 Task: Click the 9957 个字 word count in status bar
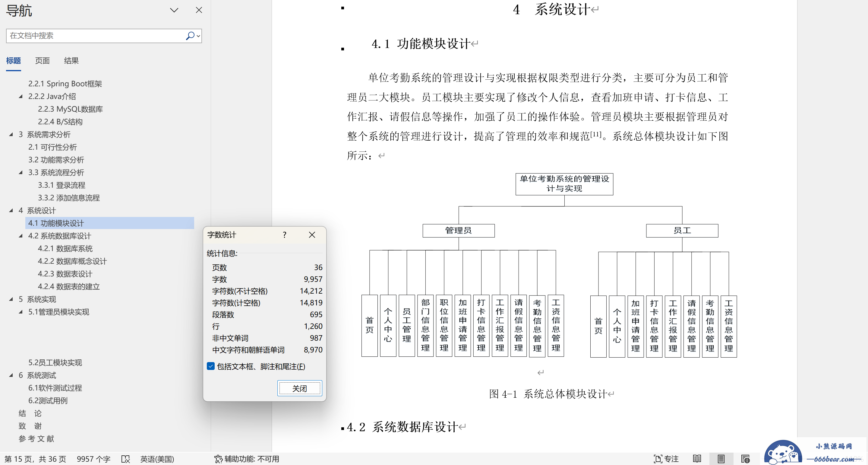(x=94, y=459)
